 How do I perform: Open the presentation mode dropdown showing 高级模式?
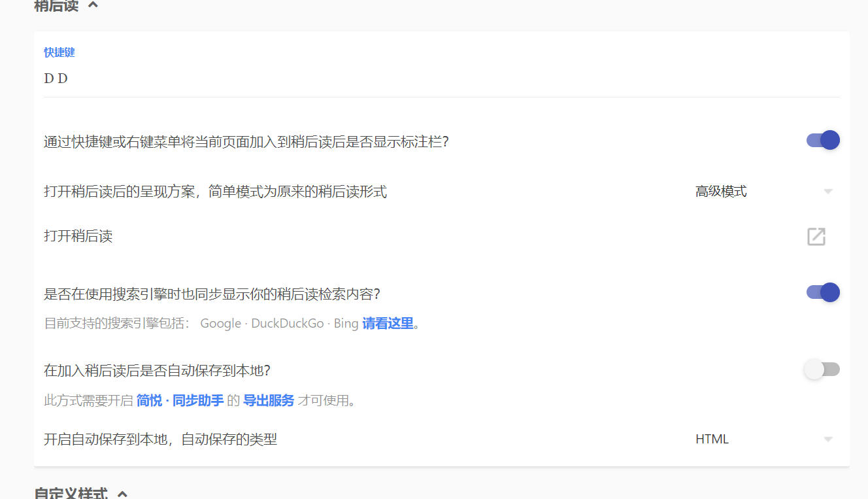[x=722, y=191]
